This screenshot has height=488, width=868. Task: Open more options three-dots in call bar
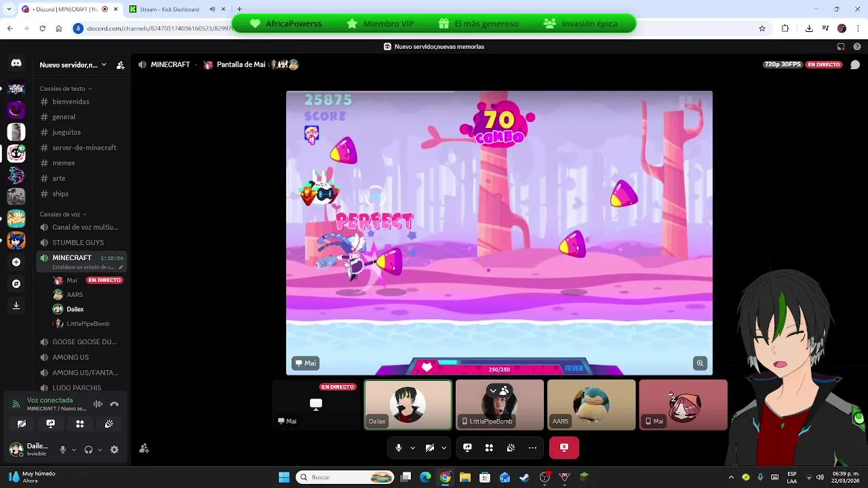point(532,447)
